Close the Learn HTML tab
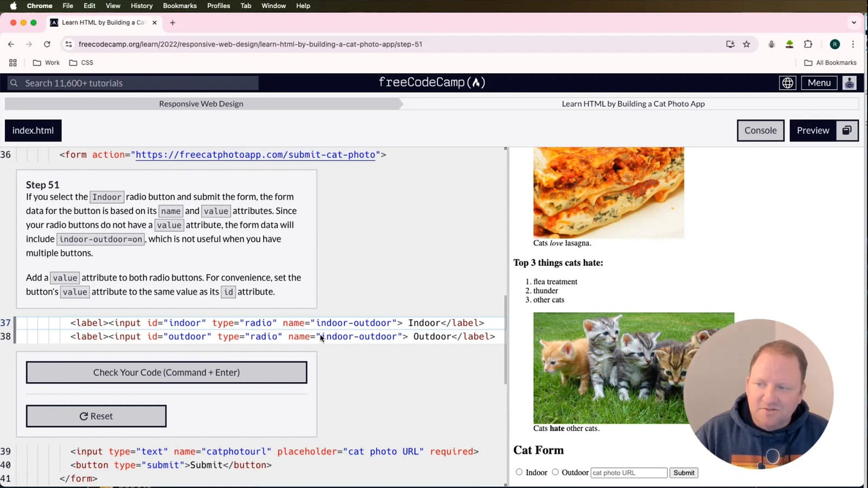This screenshot has width=868, height=488. (155, 23)
